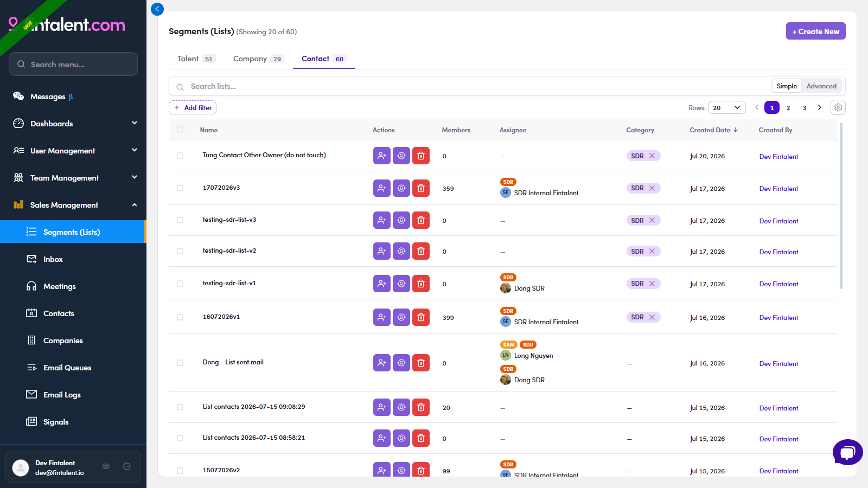Viewport: 868px width, 488px height.
Task: Click the assign icon for testing-sdr-list-v3
Action: [x=401, y=220]
